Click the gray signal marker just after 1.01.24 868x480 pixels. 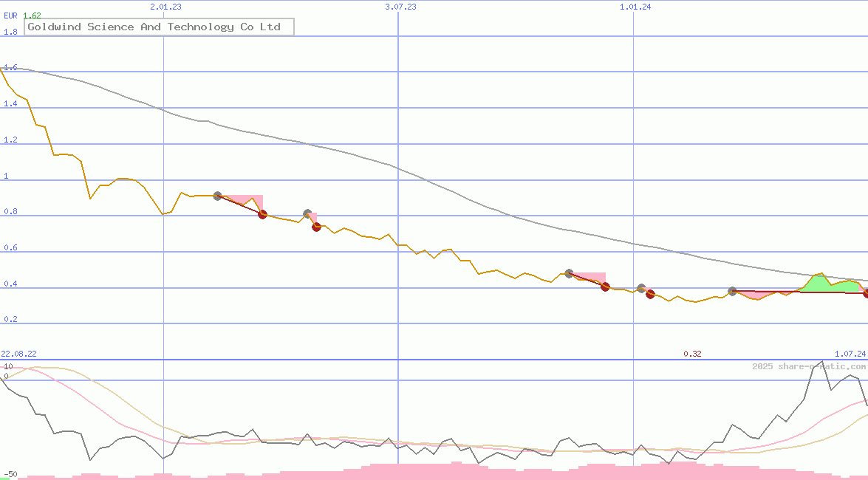[x=642, y=289]
